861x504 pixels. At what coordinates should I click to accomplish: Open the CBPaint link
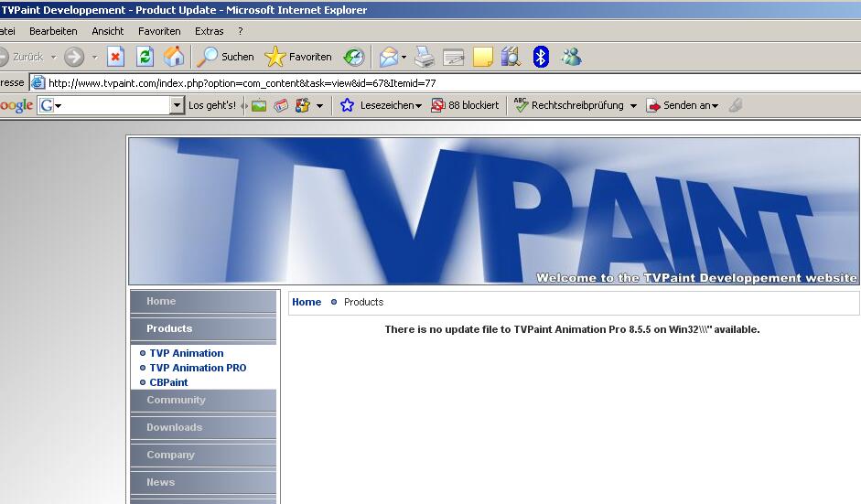(168, 382)
